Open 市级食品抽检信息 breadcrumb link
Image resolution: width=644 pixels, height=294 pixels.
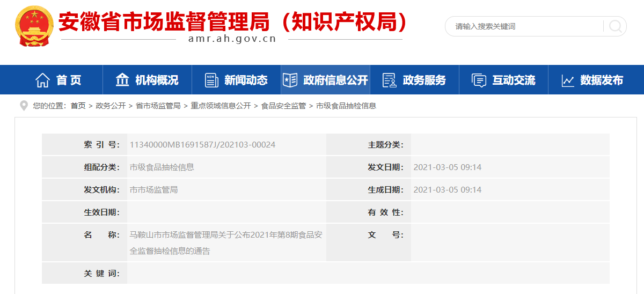(x=346, y=106)
